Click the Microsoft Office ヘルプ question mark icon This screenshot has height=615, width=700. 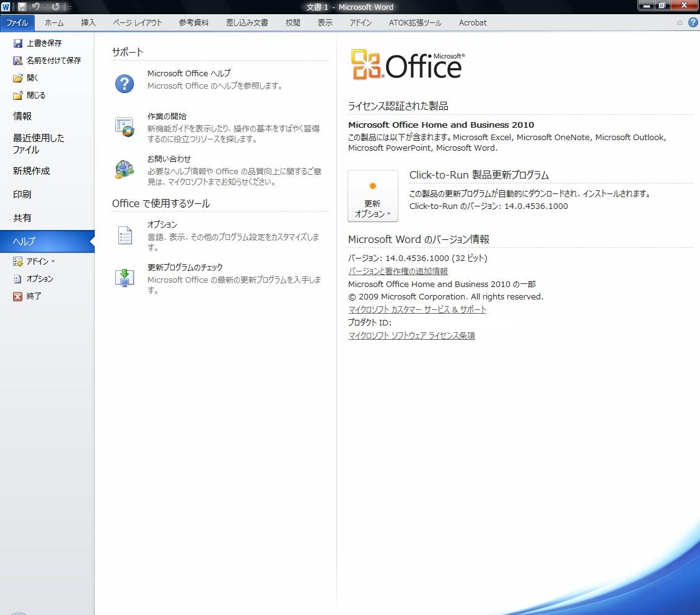pos(125,84)
